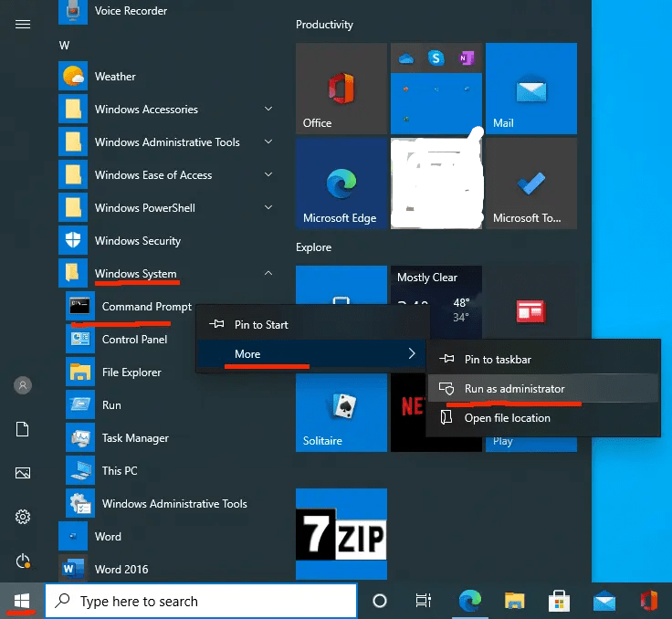The width and height of the screenshot is (672, 619).
Task: Open the Microsoft Edge tile
Action: pyautogui.click(x=341, y=183)
